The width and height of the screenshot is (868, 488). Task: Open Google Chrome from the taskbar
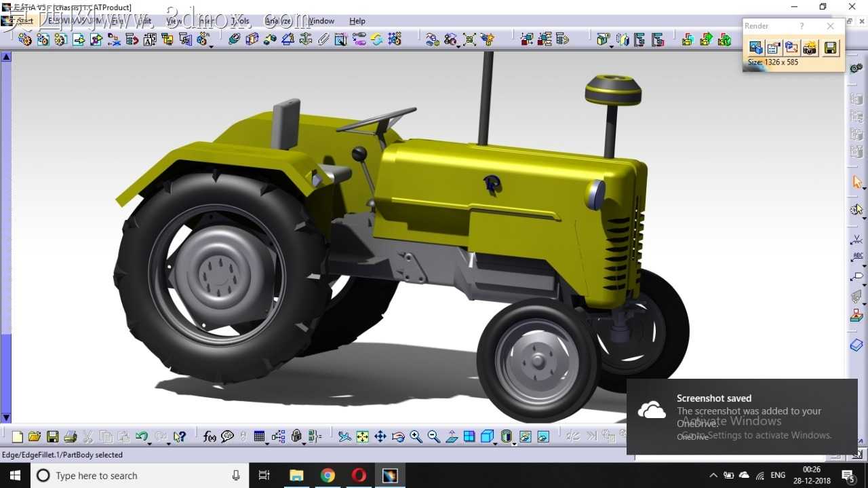tap(328, 475)
